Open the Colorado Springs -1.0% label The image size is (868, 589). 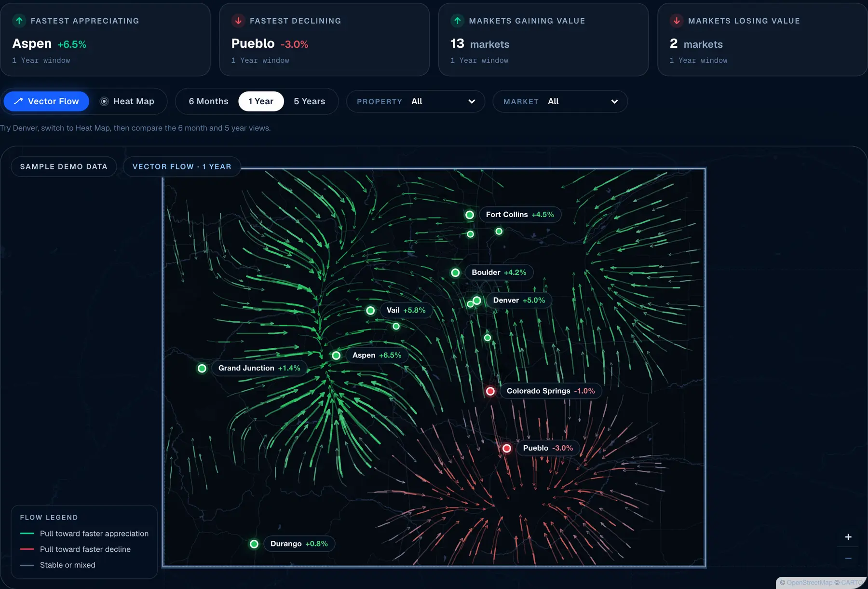551,391
